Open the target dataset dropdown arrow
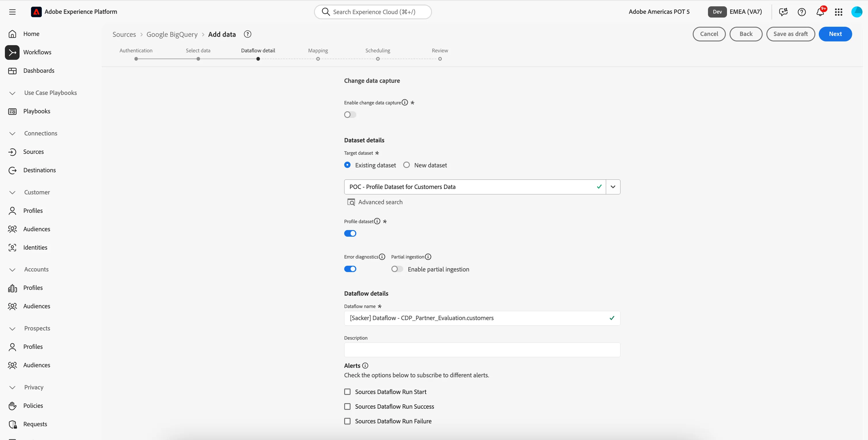 coord(613,187)
